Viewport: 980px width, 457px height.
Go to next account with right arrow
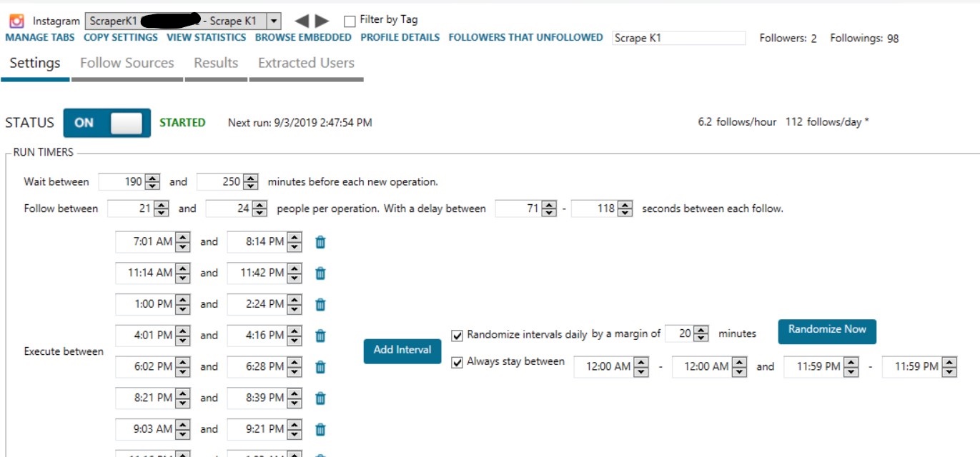point(322,21)
